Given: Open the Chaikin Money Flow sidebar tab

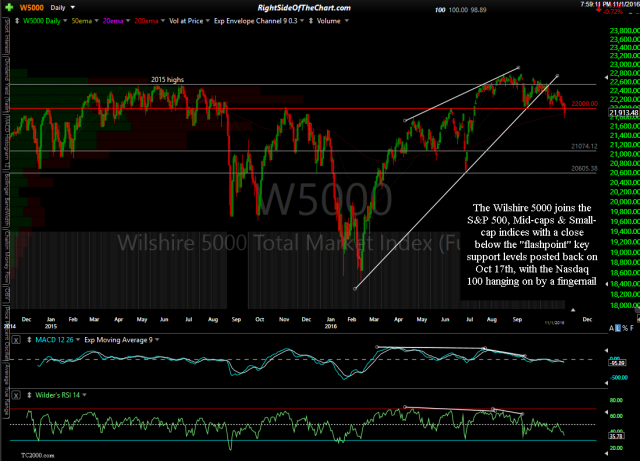Looking at the screenshot, I should coord(6,257).
